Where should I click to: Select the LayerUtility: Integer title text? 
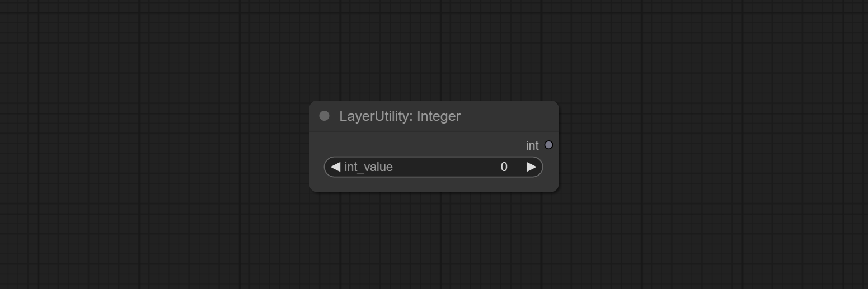pos(400,116)
